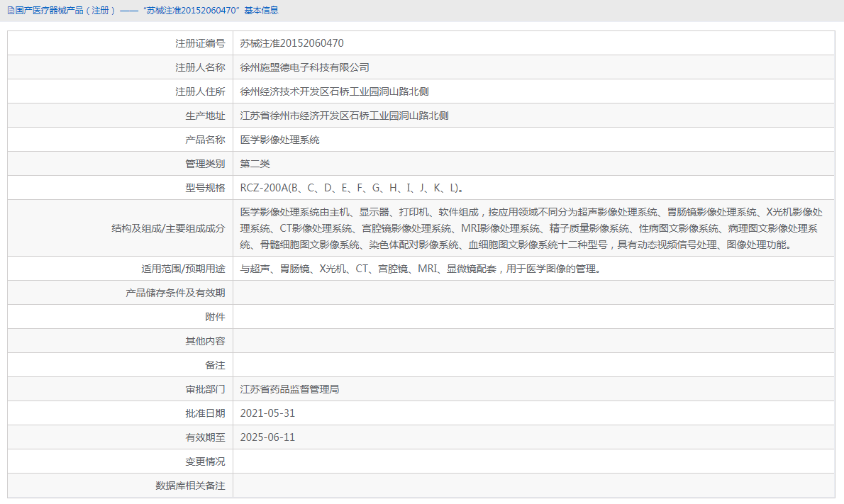Click the 附件 label
This screenshot has height=504, width=844.
point(216,317)
